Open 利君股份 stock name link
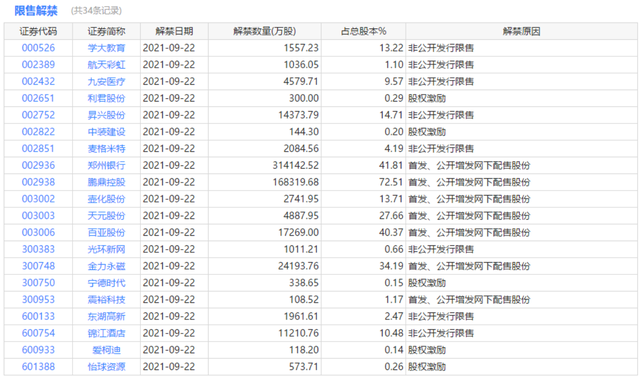640x378 pixels. (107, 98)
